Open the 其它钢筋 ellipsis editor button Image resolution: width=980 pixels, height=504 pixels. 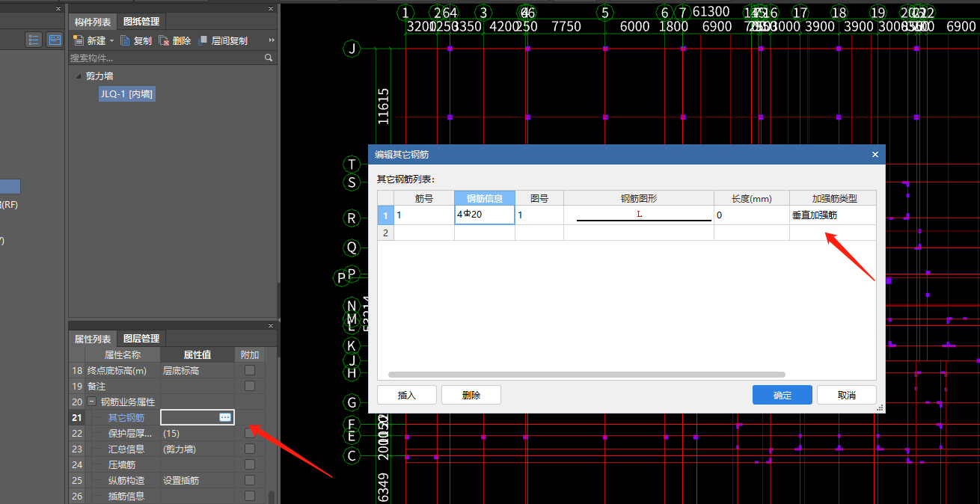[225, 417]
